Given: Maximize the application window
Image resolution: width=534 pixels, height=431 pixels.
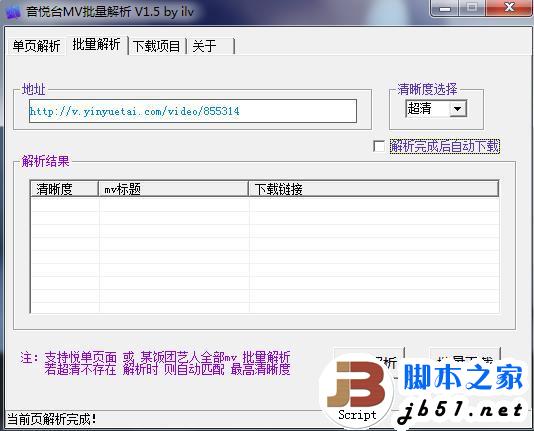Looking at the screenshot, I should click(x=472, y=8).
